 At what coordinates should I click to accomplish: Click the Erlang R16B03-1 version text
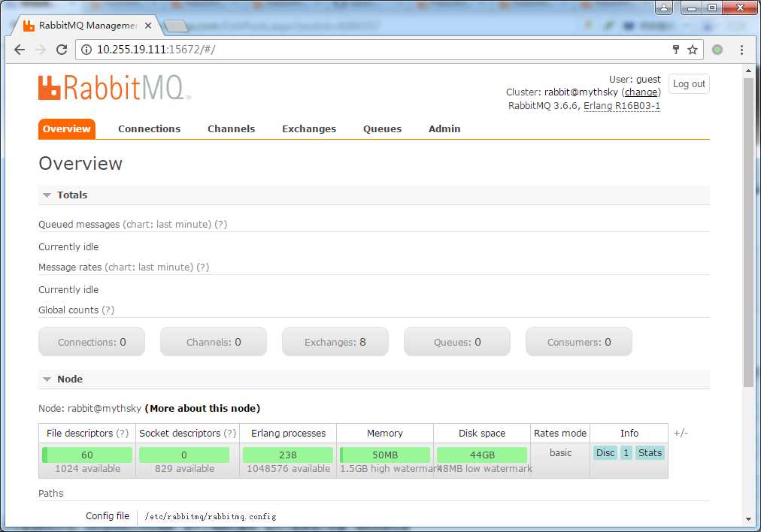[x=622, y=106]
